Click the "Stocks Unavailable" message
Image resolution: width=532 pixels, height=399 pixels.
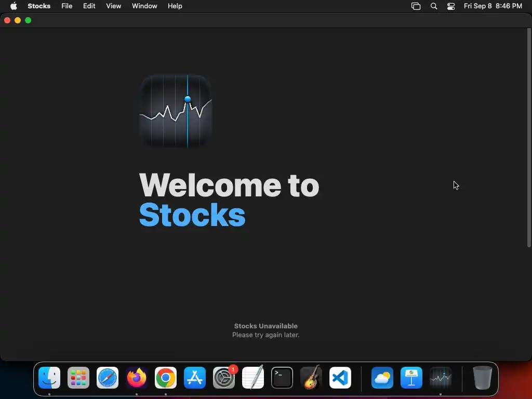click(265, 326)
